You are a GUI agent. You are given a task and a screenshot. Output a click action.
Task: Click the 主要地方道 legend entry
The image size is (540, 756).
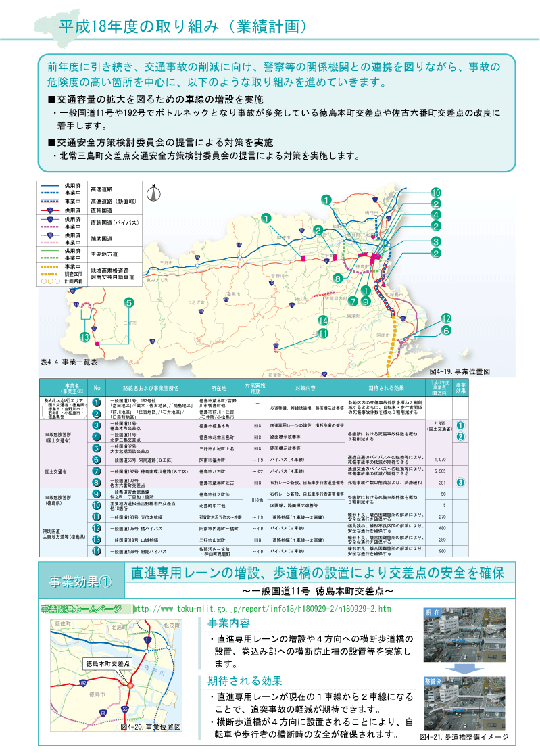click(104, 254)
